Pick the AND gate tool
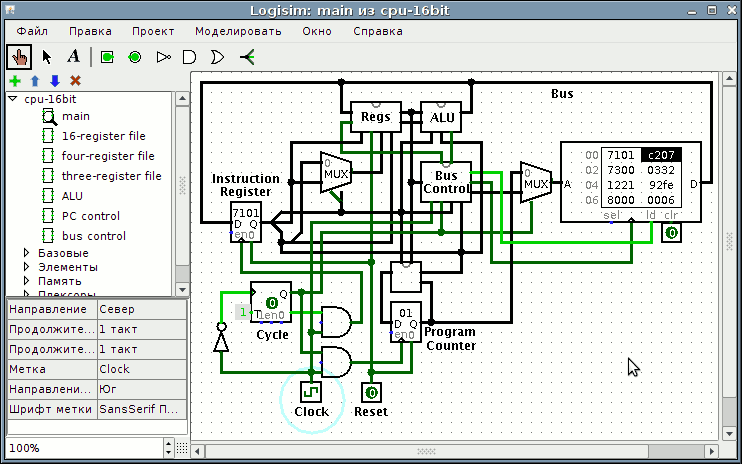 [x=190, y=57]
